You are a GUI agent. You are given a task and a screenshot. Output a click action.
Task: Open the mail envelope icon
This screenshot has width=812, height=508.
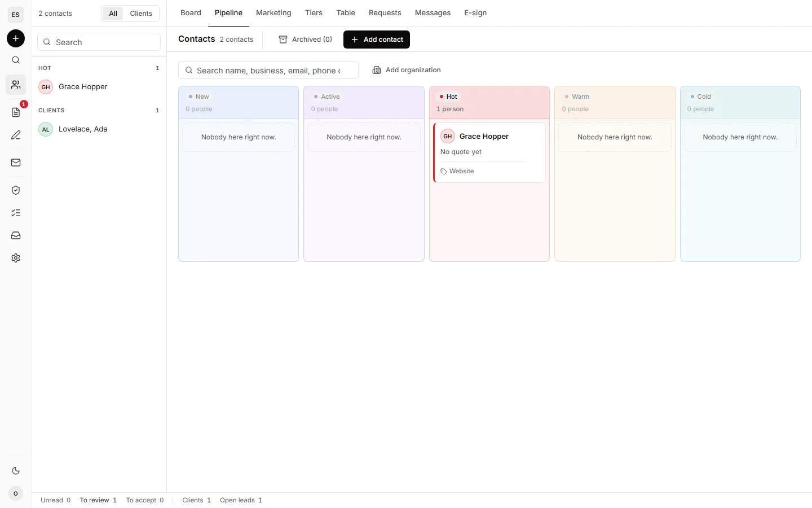coord(16,163)
